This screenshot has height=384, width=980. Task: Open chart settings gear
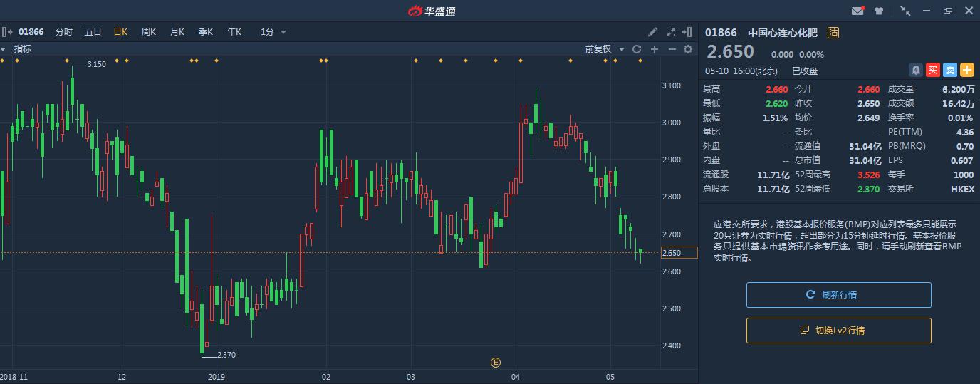click(x=688, y=49)
